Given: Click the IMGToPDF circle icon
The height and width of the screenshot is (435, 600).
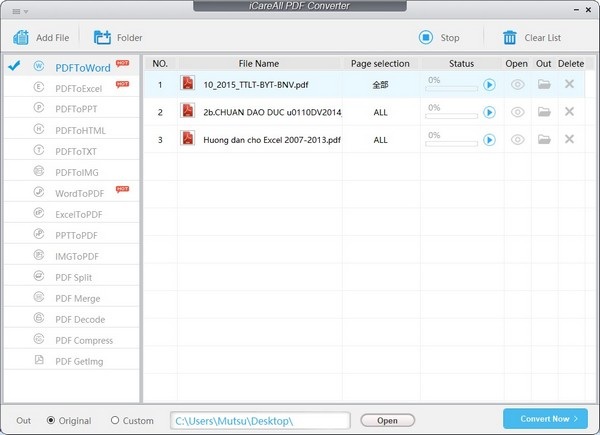Looking at the screenshot, I should click(39, 254).
